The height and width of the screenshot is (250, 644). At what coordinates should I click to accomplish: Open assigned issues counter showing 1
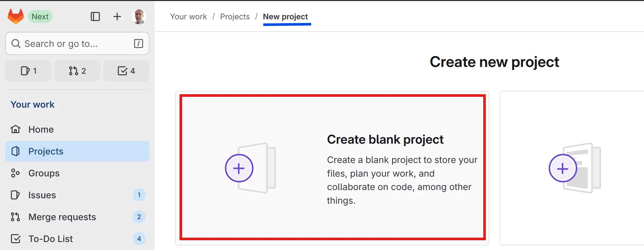(x=28, y=71)
